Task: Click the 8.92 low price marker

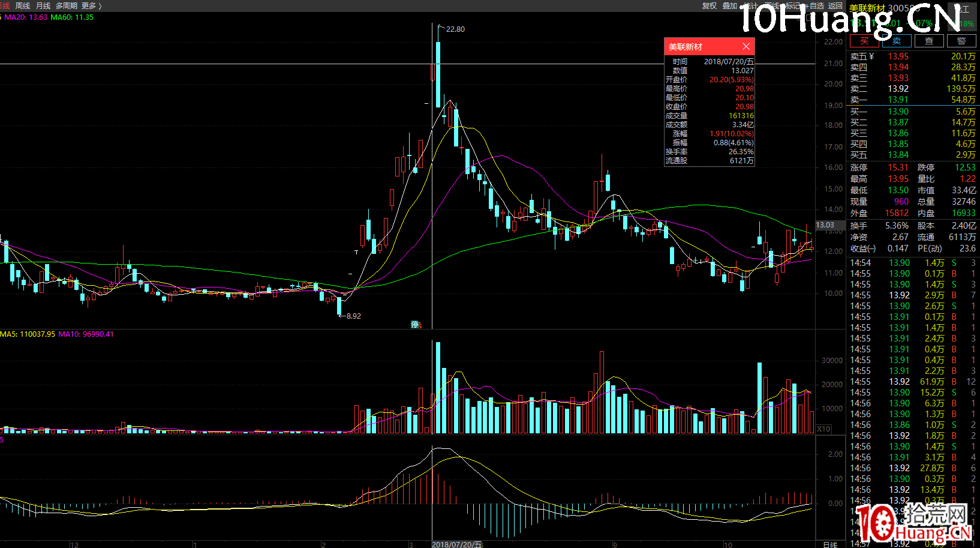Action: point(353,316)
